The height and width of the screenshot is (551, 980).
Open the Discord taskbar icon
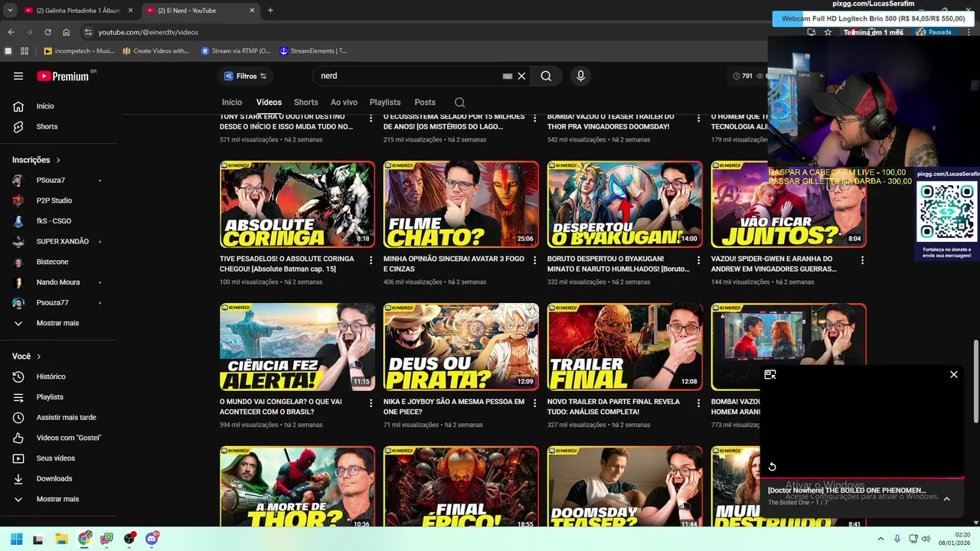(152, 539)
